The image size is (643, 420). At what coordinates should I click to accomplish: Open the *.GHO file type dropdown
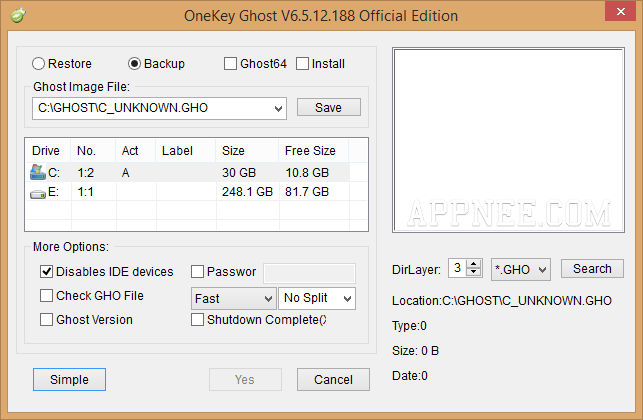click(521, 269)
